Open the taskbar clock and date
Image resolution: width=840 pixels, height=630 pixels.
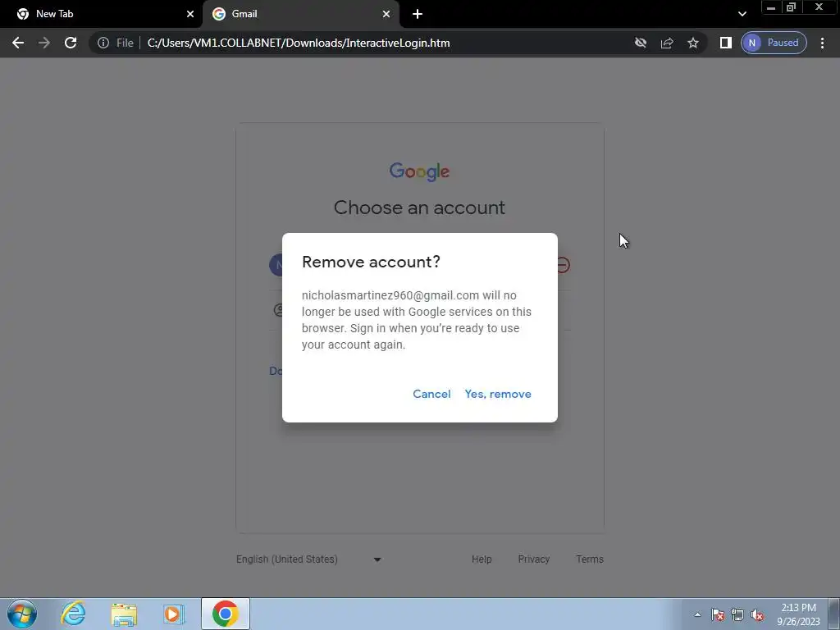(798, 614)
